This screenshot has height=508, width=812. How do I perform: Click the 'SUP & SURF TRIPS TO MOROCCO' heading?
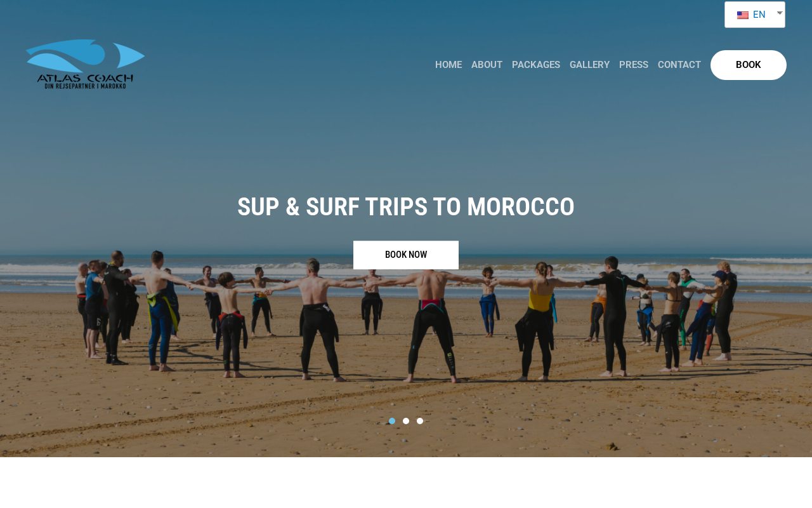coord(406,207)
